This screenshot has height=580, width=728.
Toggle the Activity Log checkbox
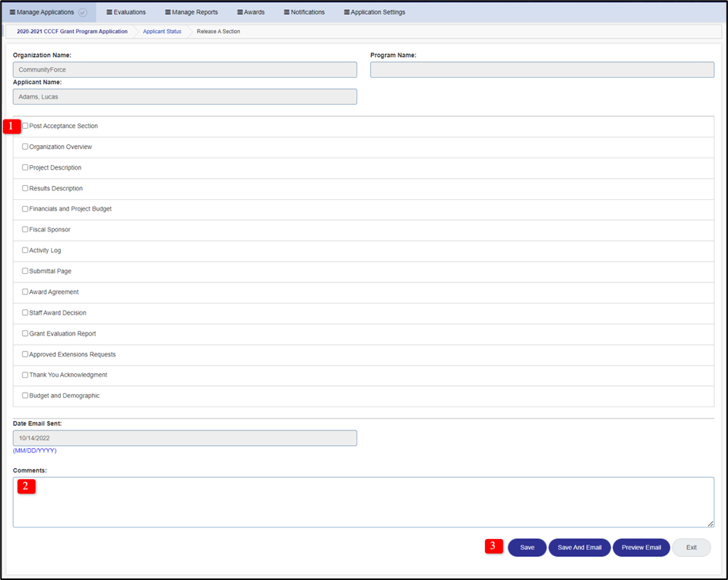[24, 250]
